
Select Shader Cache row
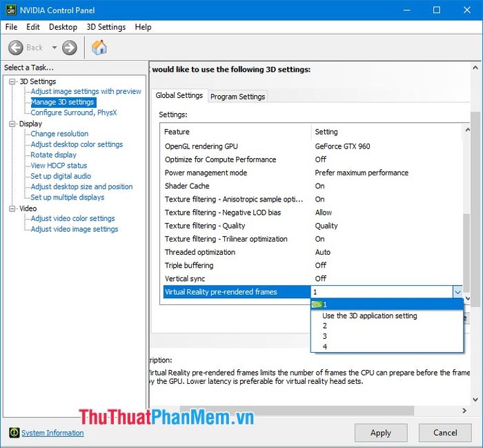[313, 186]
